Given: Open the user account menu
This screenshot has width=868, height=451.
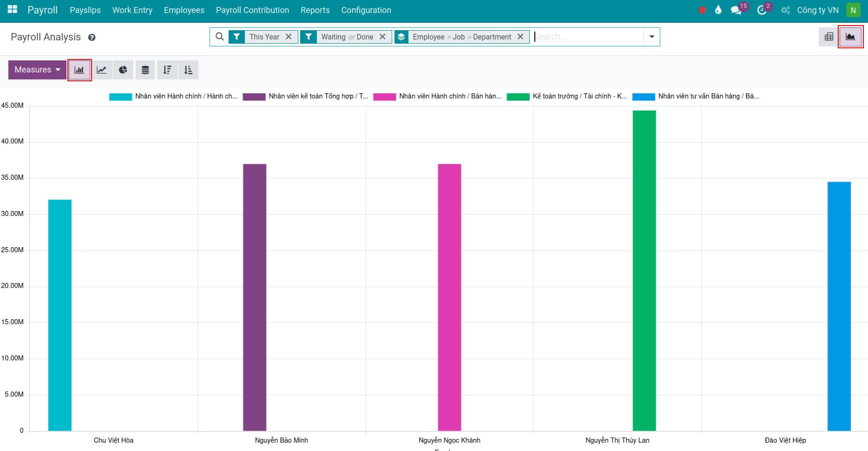Looking at the screenshot, I should point(853,9).
